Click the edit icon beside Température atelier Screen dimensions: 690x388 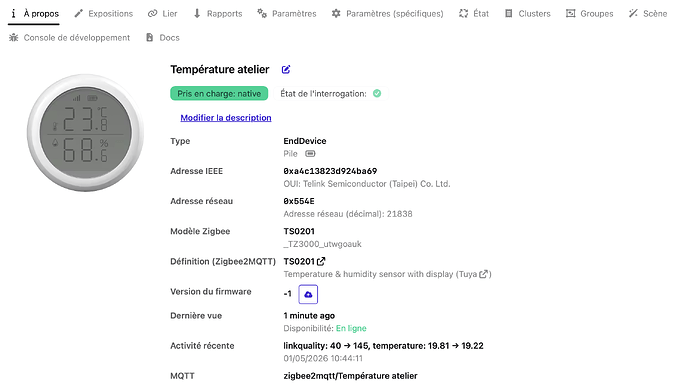point(286,70)
